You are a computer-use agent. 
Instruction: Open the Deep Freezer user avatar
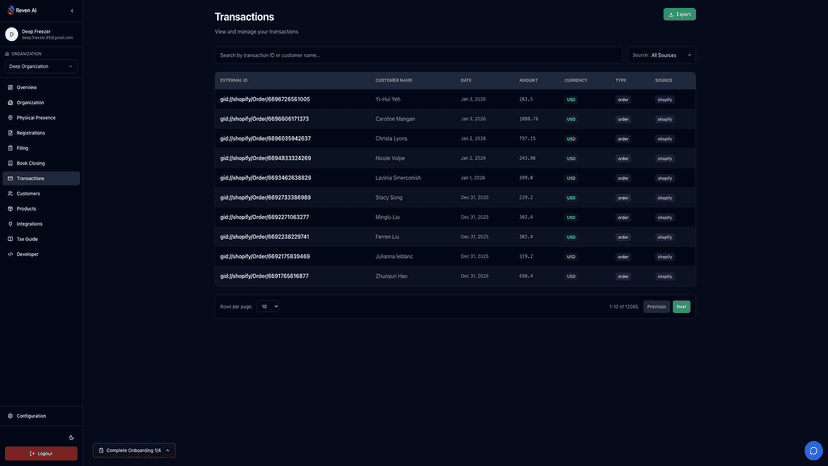pyautogui.click(x=12, y=34)
